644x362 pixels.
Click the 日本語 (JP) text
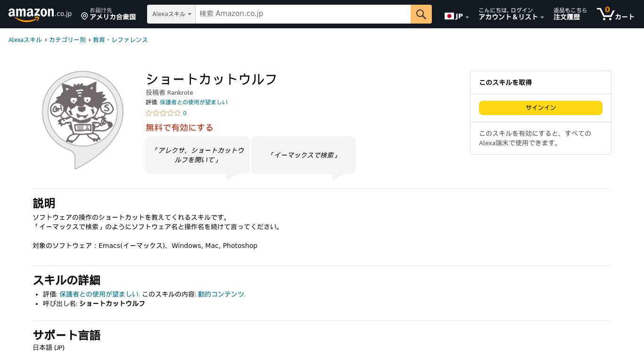[49, 348]
